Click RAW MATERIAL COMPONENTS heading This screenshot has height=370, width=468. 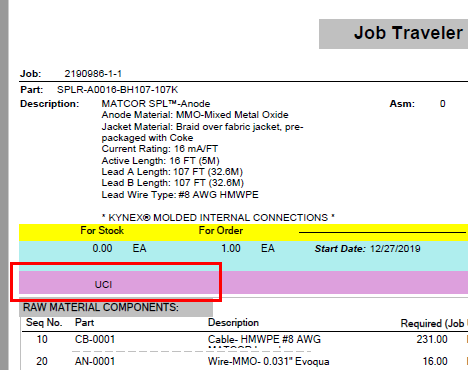(101, 307)
